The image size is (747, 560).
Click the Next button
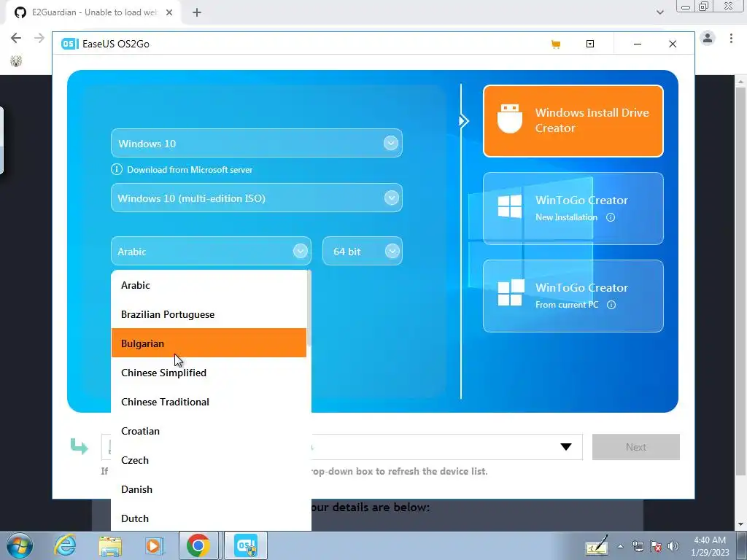pos(636,447)
